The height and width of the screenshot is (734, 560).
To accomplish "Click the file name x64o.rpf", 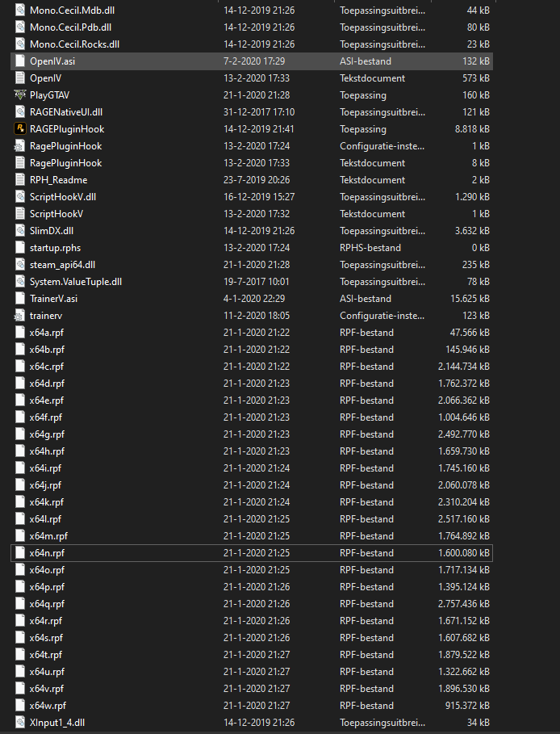I will [x=47, y=570].
